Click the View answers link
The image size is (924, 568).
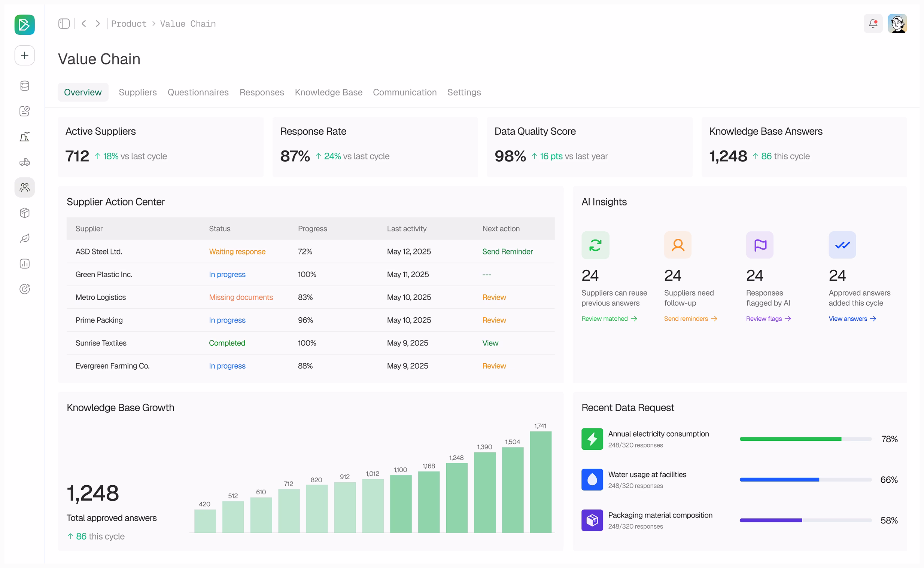(852, 318)
